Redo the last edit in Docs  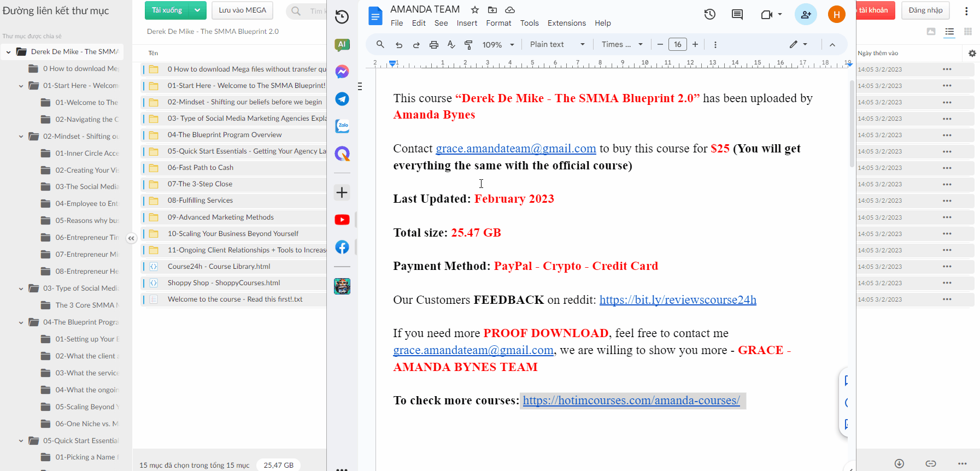(416, 45)
